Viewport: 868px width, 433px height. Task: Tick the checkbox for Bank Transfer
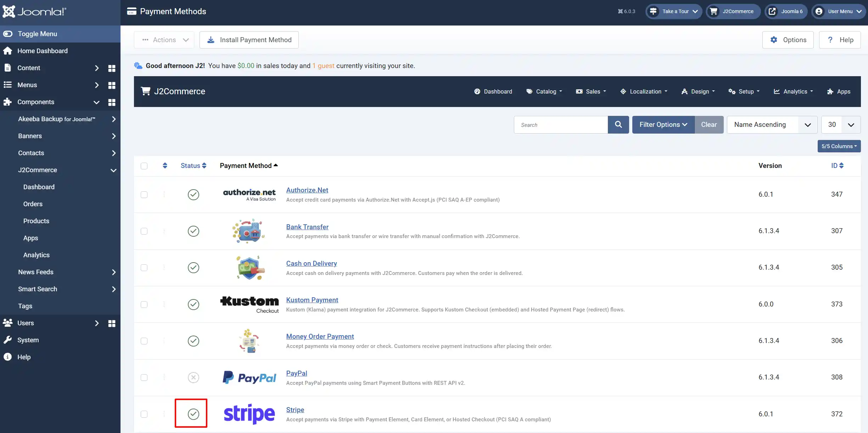coord(144,231)
